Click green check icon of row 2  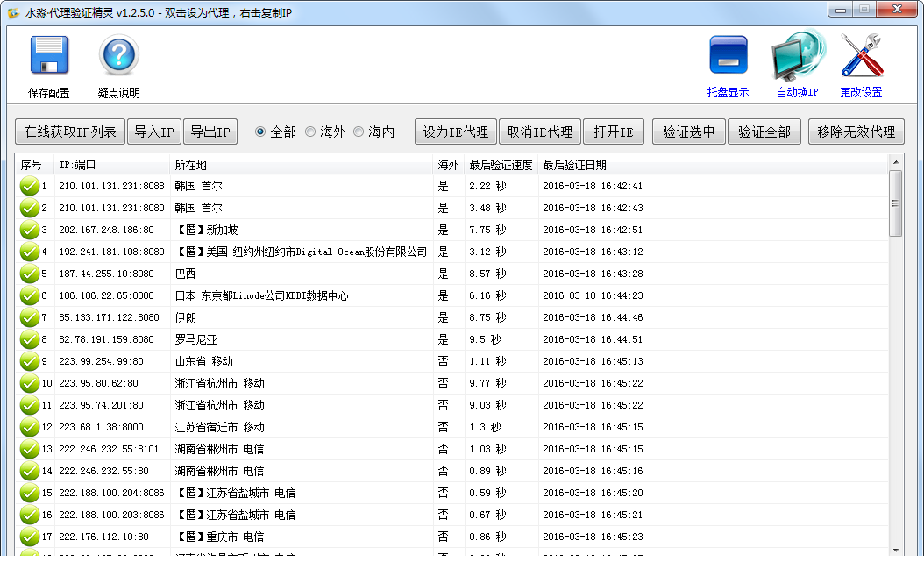(30, 208)
